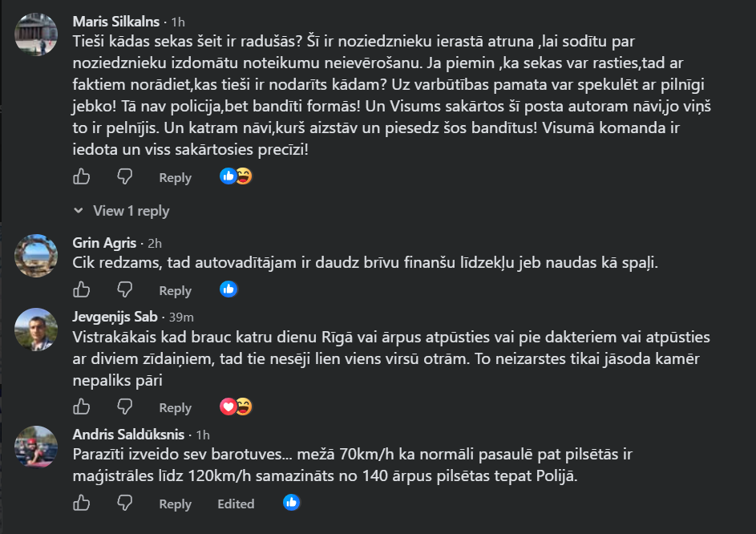Open reactions list on Maris Silkalns' comment
The width and height of the screenshot is (756, 534).
(x=236, y=176)
